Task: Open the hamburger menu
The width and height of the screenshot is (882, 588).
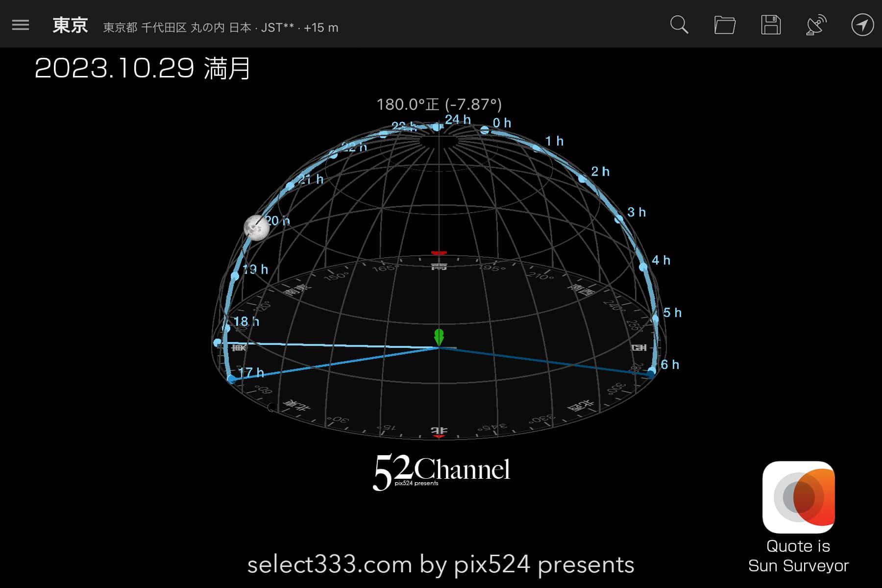Action: [21, 25]
